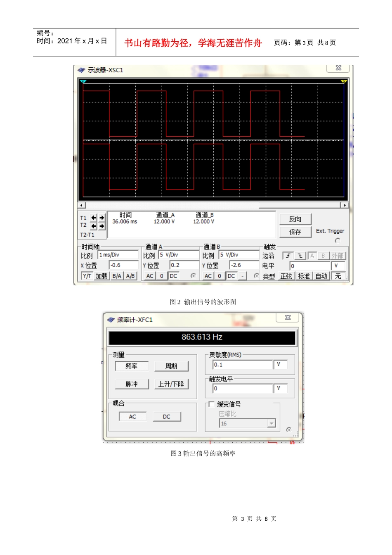Select trigger source A button
Screen dimensions: 392x555
[312, 256]
